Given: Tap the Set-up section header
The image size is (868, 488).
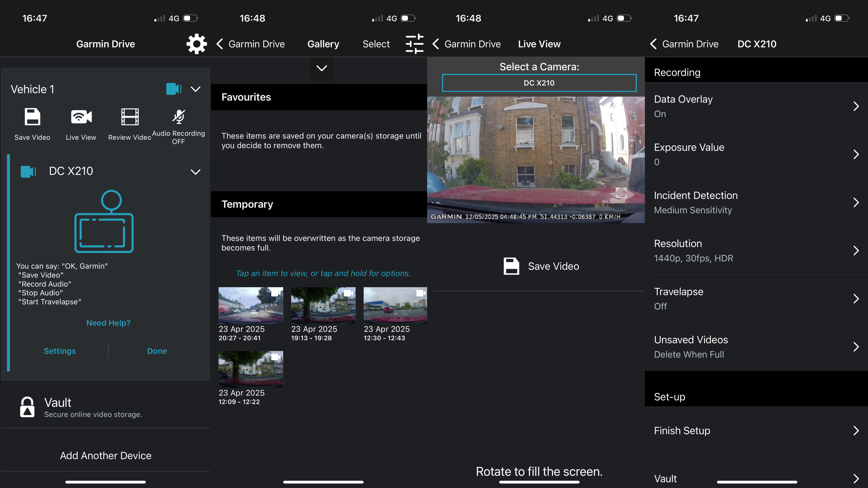Looking at the screenshot, I should tap(756, 389).
